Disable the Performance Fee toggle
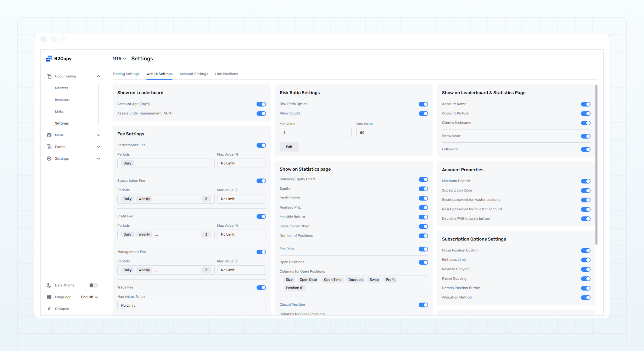This screenshot has height=351, width=644. point(261,145)
